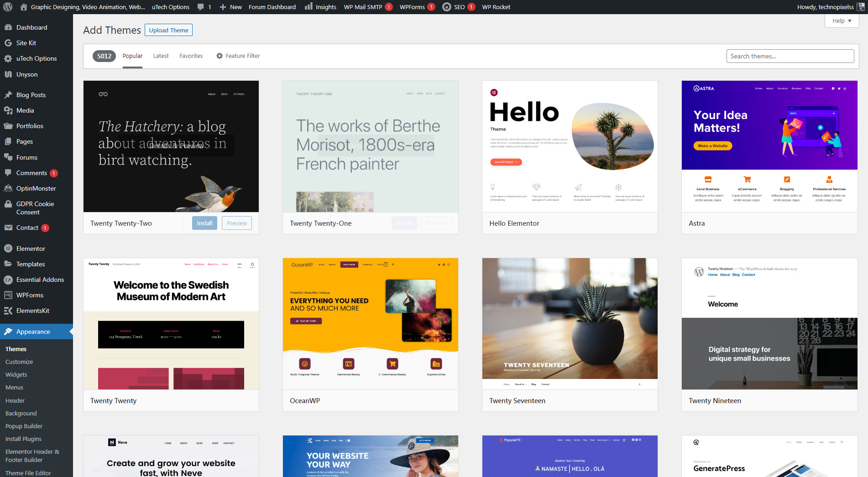Click the Blog Posts pin icon
Image resolution: width=868 pixels, height=477 pixels.
(8, 95)
